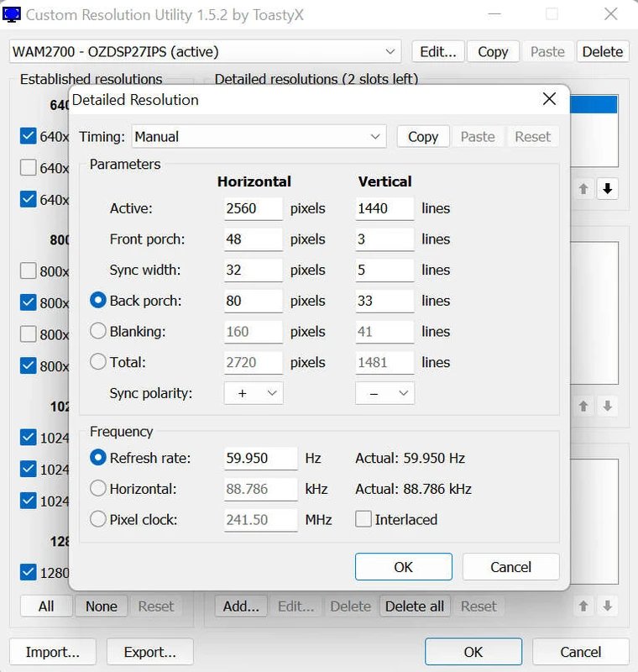Screen dimensions: 638x672
Task: Close the Detailed Resolution dialog
Action: click(549, 99)
